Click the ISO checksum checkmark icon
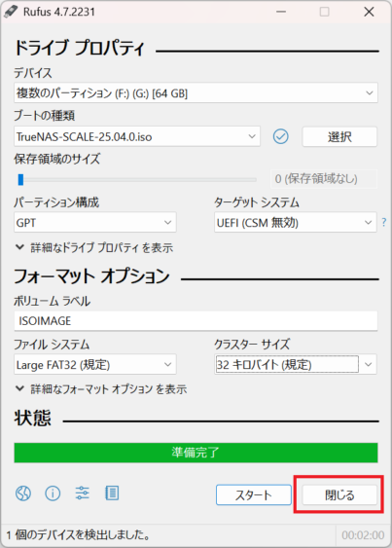Viewport: 392px width, 548px height. point(280,136)
